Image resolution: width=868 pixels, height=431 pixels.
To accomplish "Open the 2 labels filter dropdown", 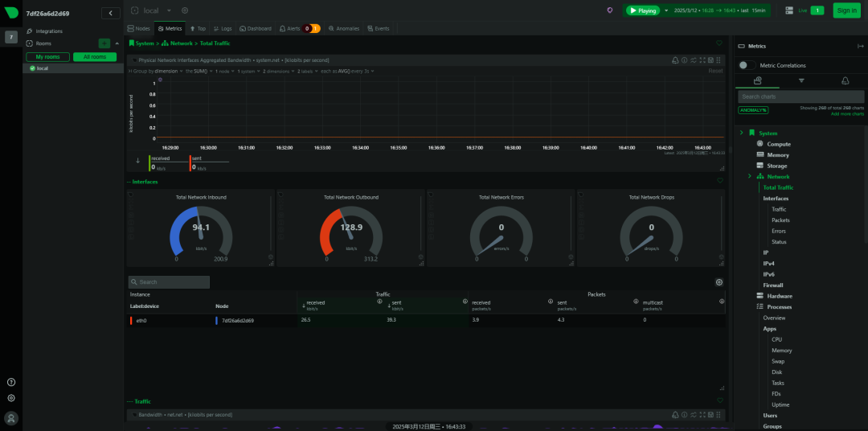I will (x=309, y=71).
